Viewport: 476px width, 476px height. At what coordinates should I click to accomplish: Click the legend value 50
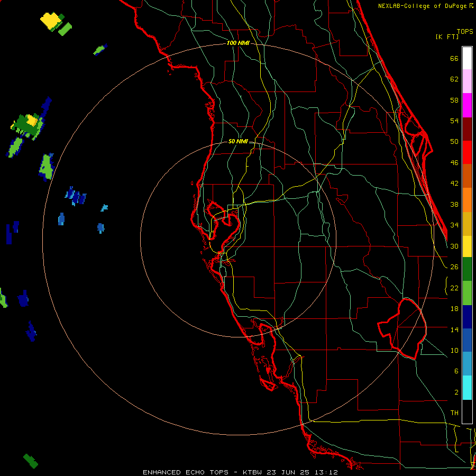(x=454, y=141)
